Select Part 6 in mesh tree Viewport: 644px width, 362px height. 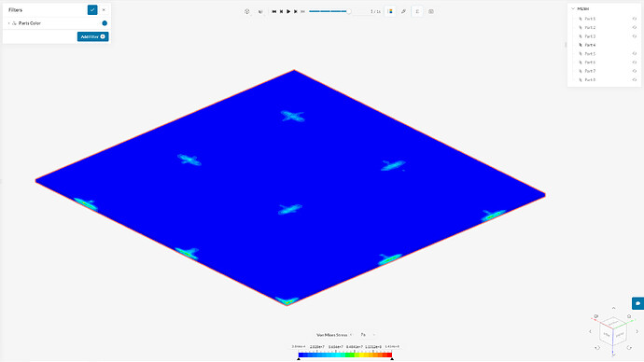coord(590,63)
